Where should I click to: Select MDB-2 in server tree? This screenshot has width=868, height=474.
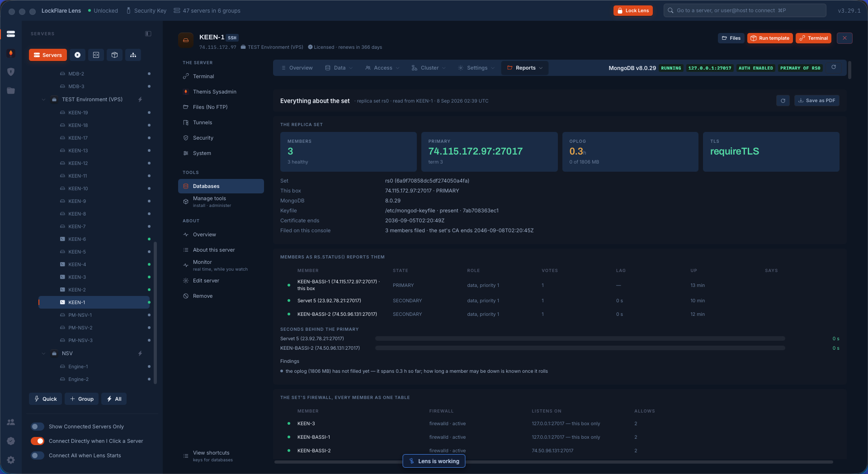94,74
